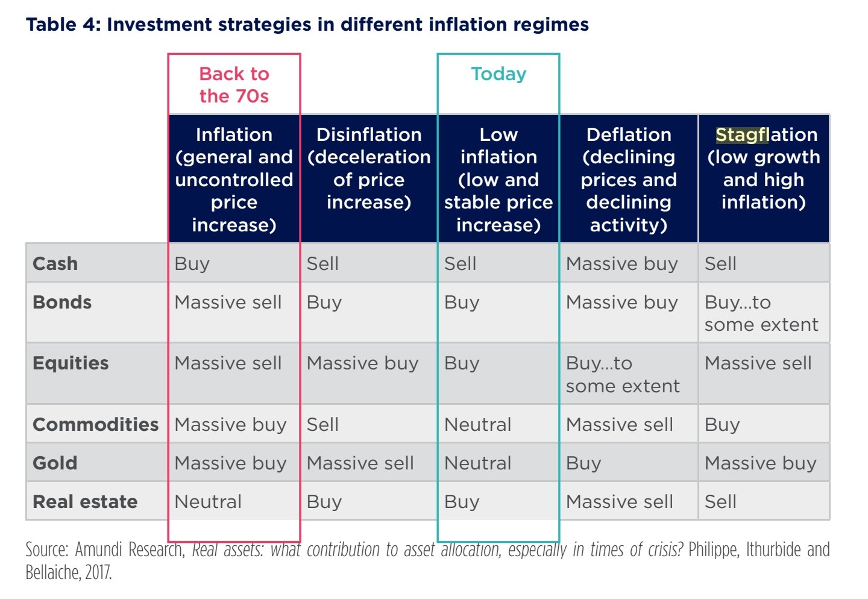The image size is (868, 599).
Task: Select the Cash row label
Action: (x=55, y=263)
